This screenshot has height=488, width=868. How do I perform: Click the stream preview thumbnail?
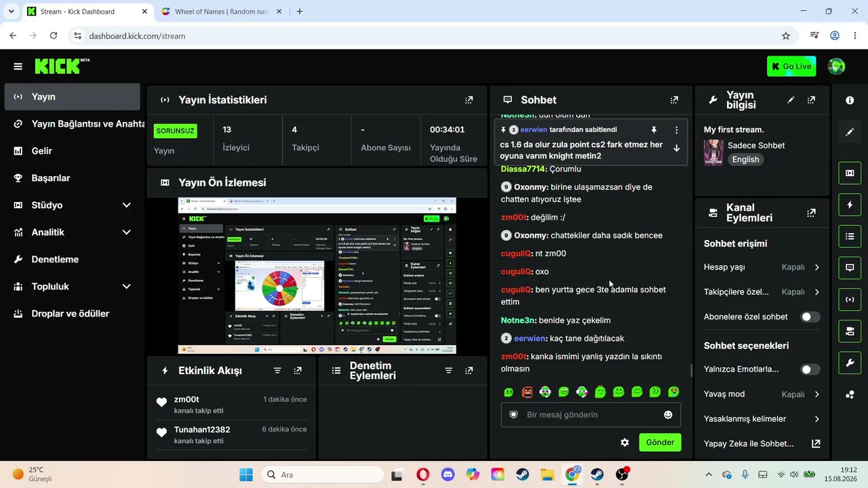point(317,276)
